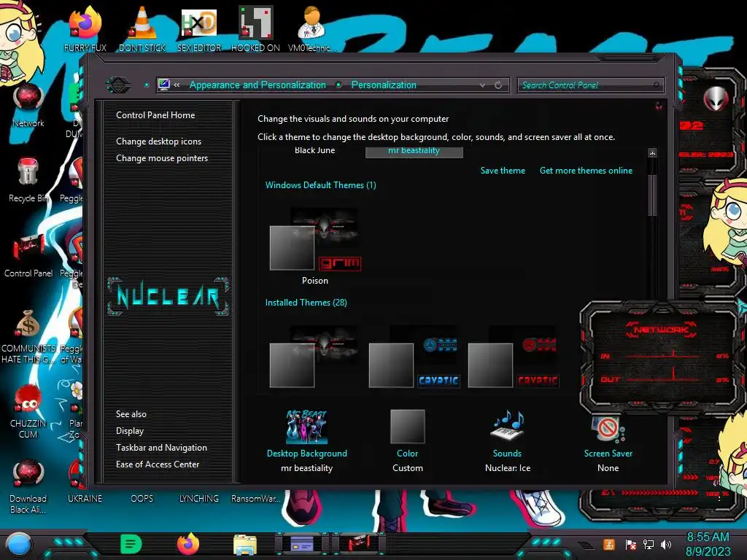The width and height of the screenshot is (747, 560).
Task: Click the orange tray icon
Action: (x=609, y=544)
